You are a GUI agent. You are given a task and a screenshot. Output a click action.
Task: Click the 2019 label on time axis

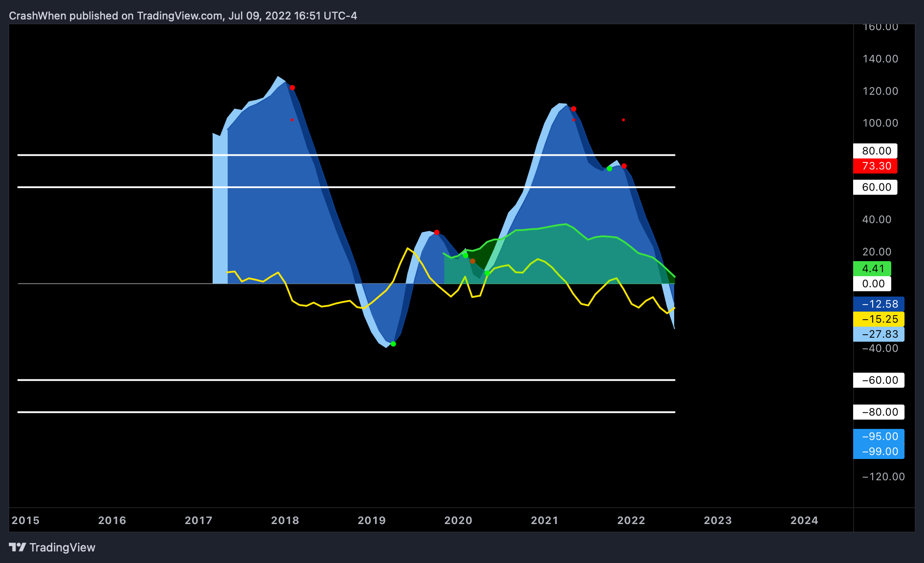[372, 521]
